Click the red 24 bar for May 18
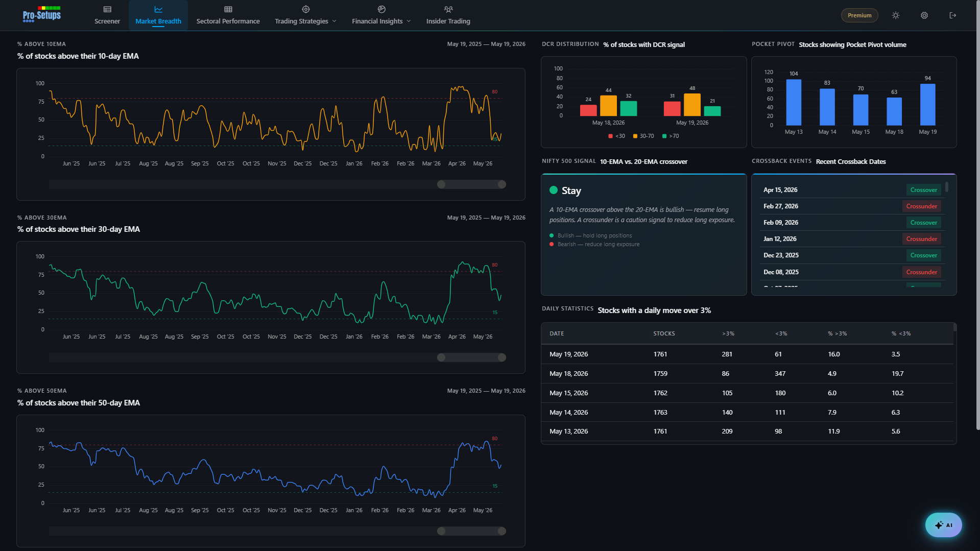Screen dimensions: 980x551 [588, 110]
